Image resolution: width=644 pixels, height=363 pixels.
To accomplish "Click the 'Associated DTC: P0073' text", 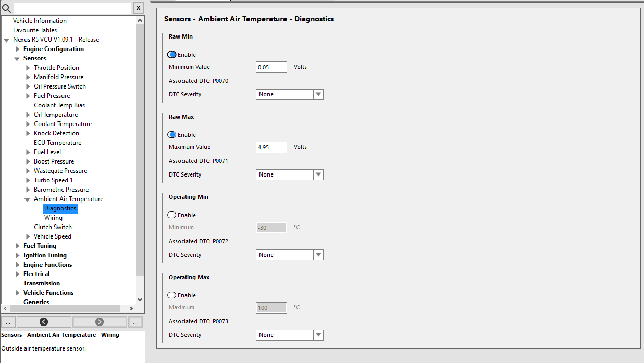I will click(x=199, y=321).
